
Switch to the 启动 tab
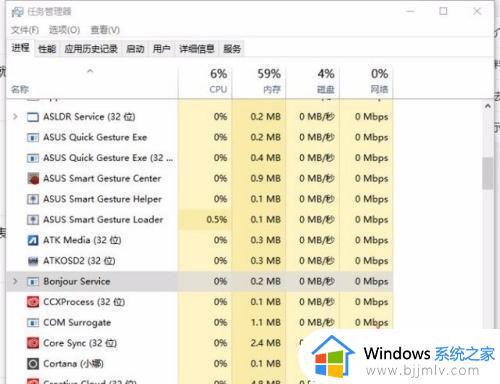135,49
